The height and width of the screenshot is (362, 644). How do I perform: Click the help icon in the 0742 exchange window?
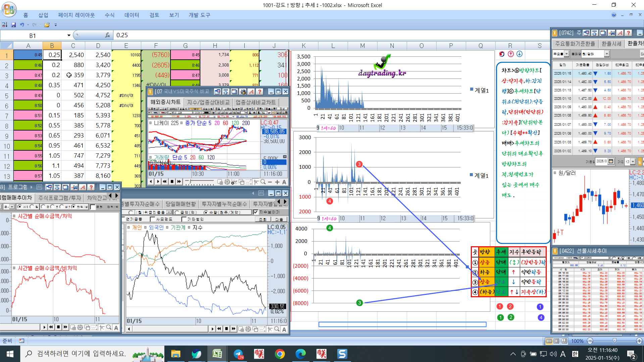(x=628, y=33)
